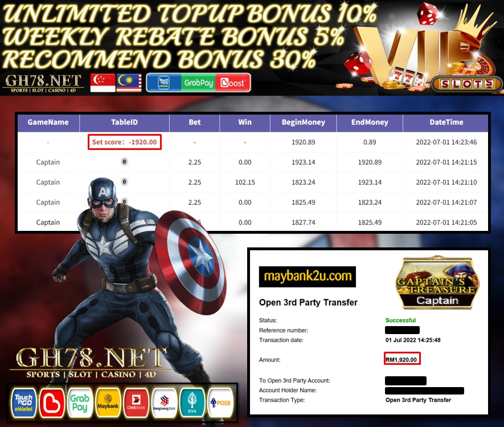The width and height of the screenshot is (504, 427).
Task: Select the POSB bank icon
Action: (220, 402)
